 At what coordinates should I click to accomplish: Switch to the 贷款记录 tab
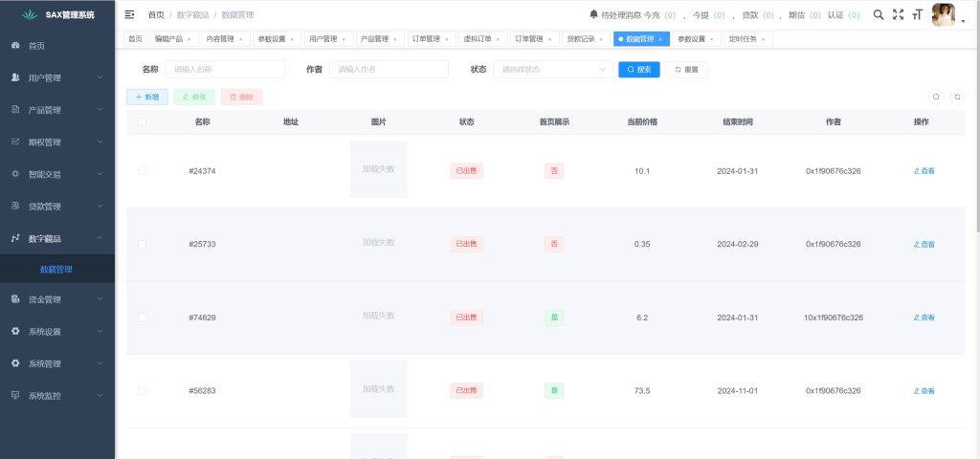click(586, 38)
